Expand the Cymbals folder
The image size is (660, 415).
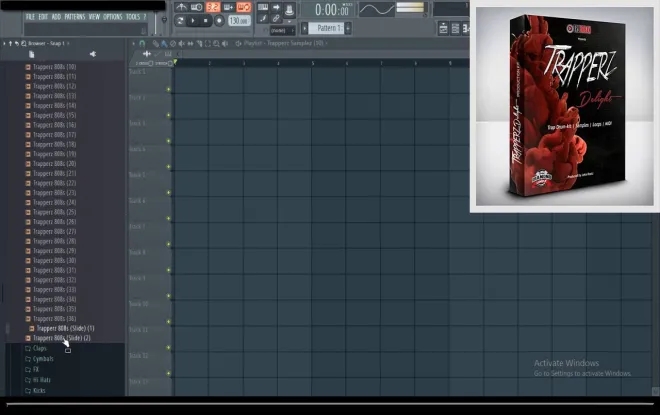click(43, 359)
